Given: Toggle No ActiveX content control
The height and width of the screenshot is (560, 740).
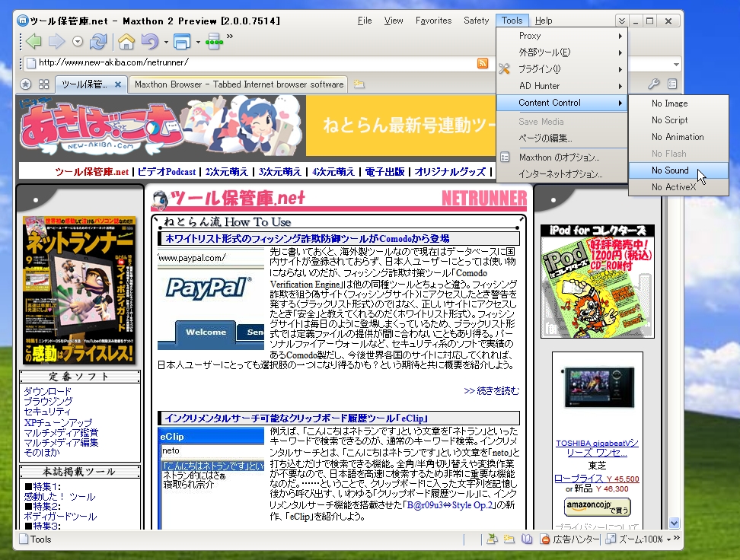Looking at the screenshot, I should pos(678,187).
